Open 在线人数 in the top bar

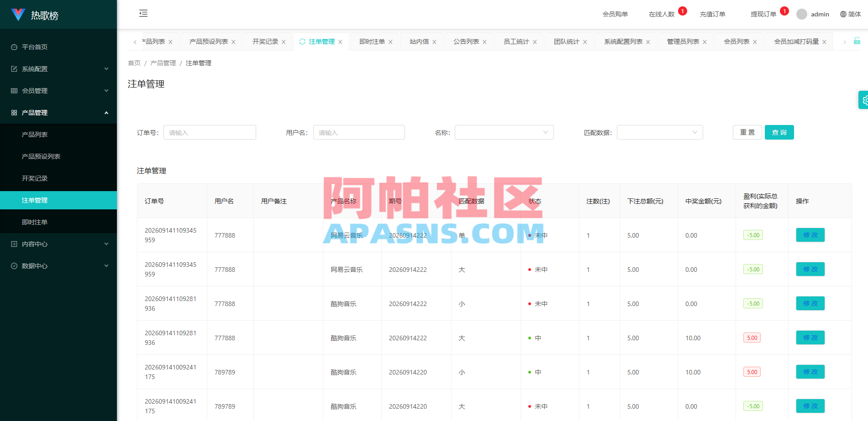pos(662,14)
